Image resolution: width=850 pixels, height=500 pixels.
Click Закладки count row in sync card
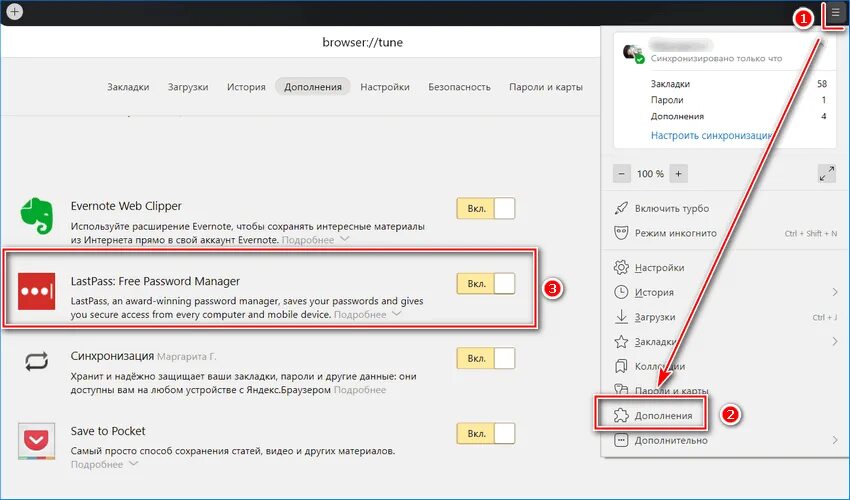(738, 84)
